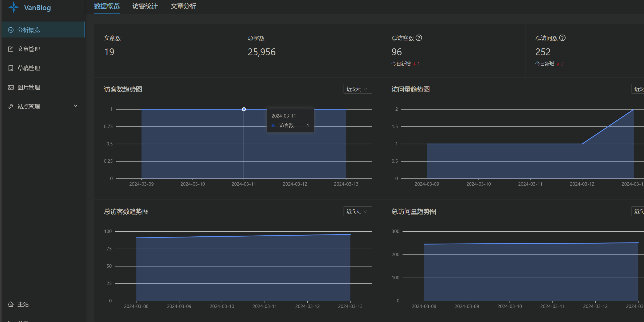The image size is (644, 322).
Task: Switch to the 访客统计 tab
Action: pyautogui.click(x=145, y=6)
